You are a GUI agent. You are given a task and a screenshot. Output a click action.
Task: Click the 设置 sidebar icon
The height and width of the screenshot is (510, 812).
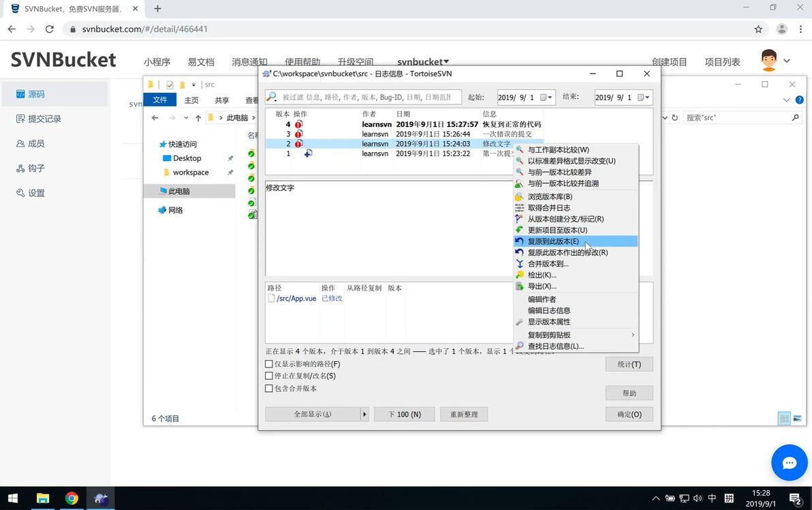click(x=20, y=193)
